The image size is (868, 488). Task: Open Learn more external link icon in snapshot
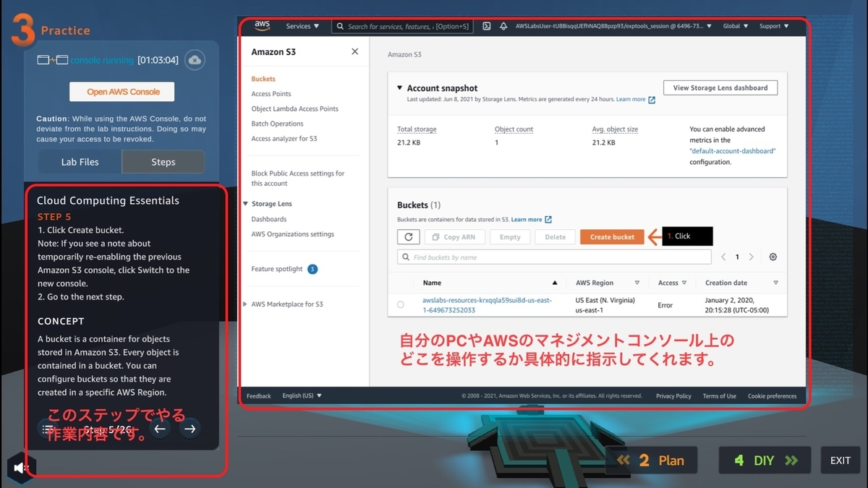652,100
